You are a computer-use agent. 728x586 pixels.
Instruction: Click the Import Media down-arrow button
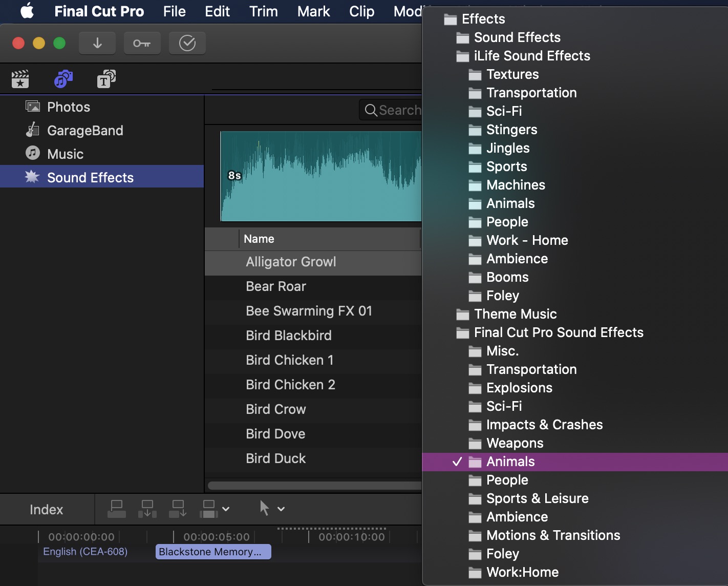(97, 44)
